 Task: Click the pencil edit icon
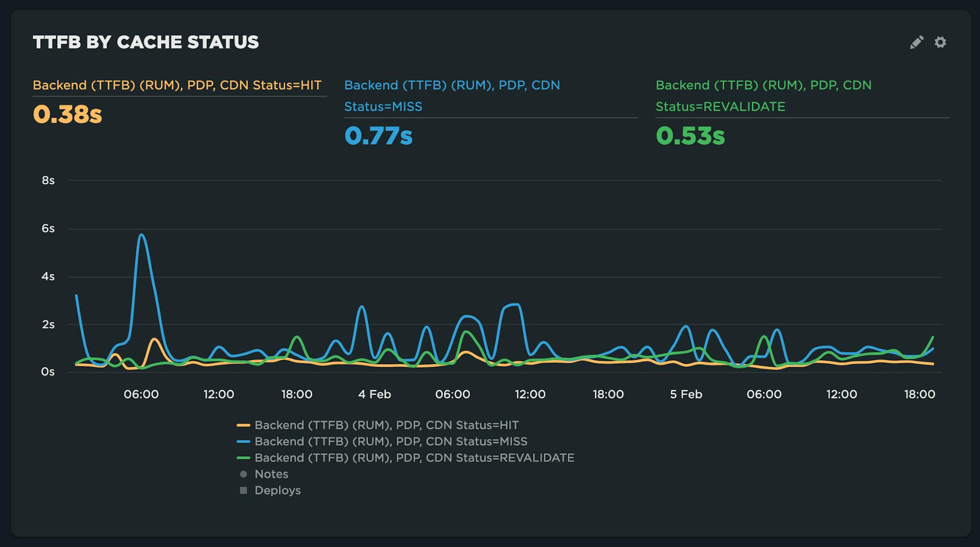(x=916, y=43)
